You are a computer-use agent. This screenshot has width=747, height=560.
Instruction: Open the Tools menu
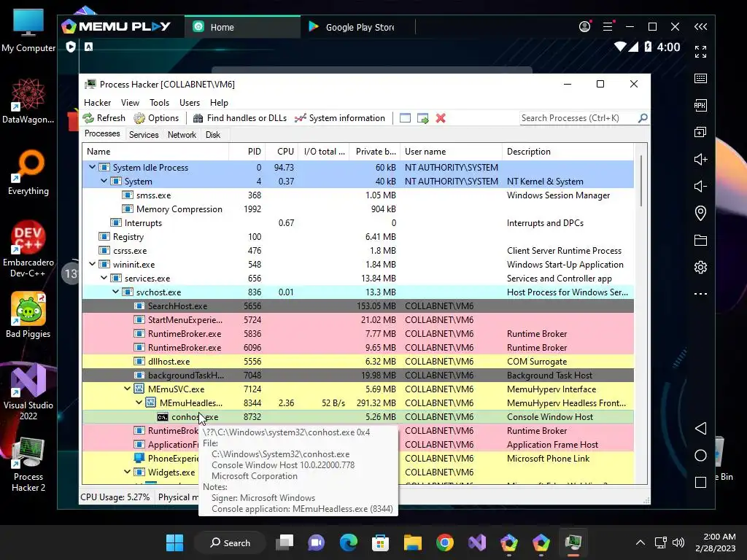[x=159, y=103]
